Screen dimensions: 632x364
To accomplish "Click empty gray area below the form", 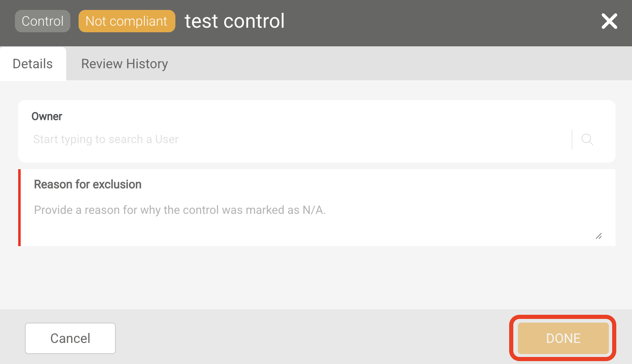I will (314, 277).
